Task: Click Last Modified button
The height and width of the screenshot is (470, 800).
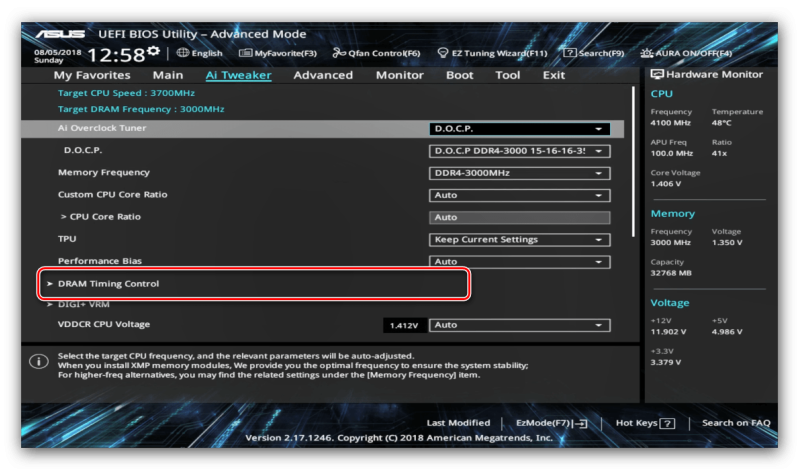Action: coord(458,423)
